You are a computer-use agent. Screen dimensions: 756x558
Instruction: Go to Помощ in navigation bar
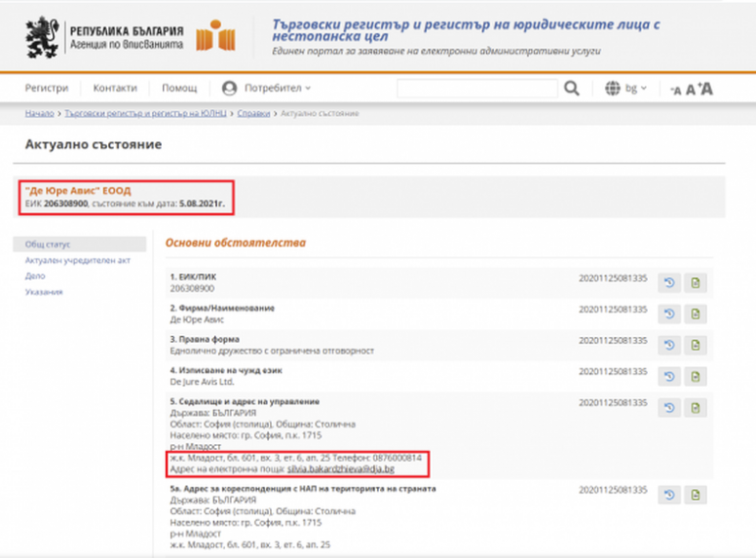179,88
